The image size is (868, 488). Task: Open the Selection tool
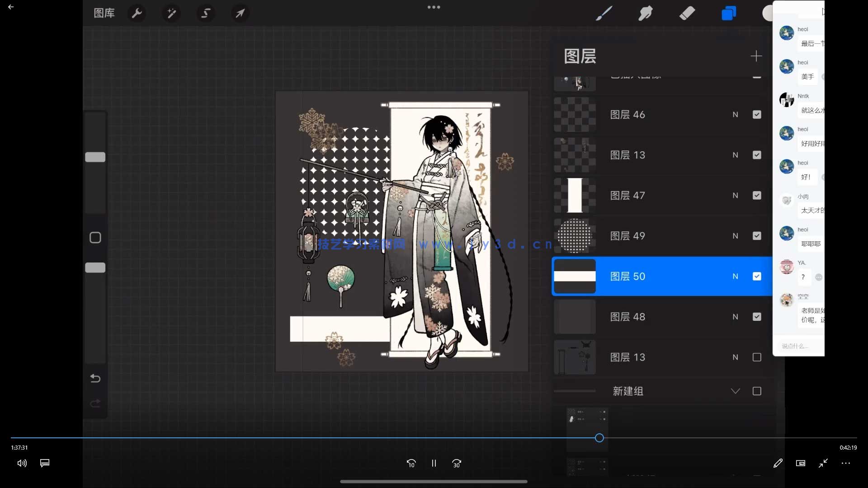[x=206, y=13]
